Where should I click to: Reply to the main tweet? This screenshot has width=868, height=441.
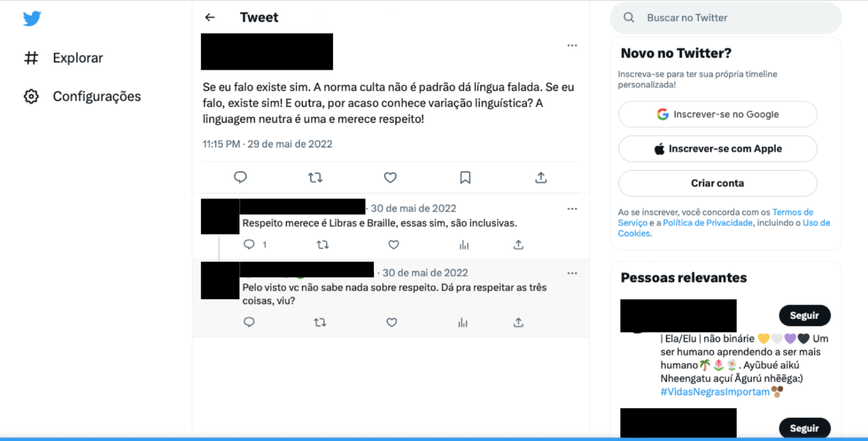coord(240,177)
